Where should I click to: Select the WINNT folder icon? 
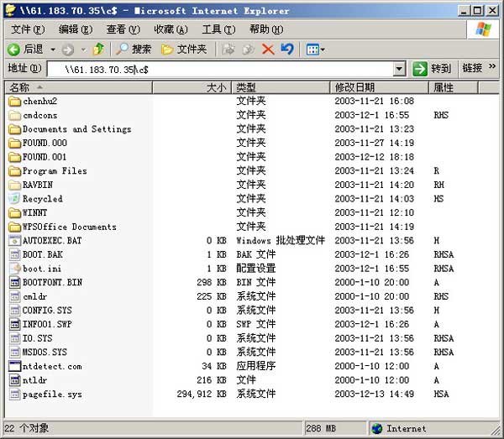14,213
